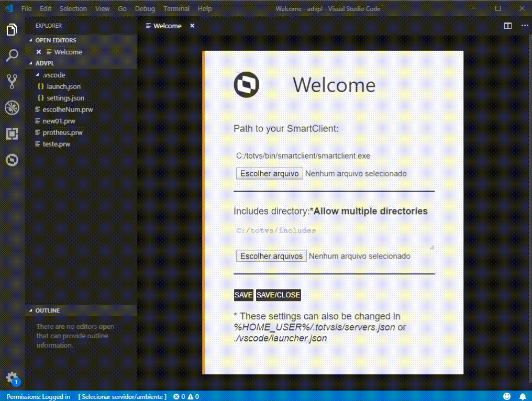
Task: Click the errors count in the status bar
Action: tap(179, 397)
